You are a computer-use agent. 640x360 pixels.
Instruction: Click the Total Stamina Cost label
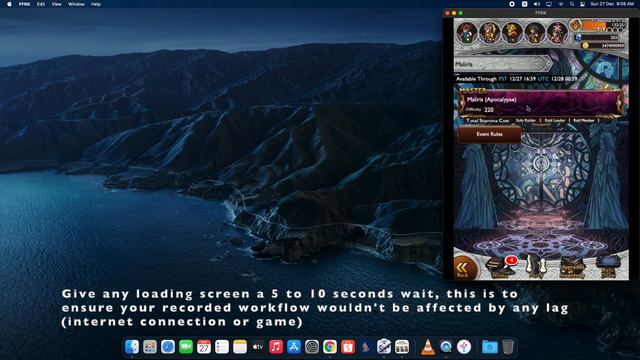487,121
